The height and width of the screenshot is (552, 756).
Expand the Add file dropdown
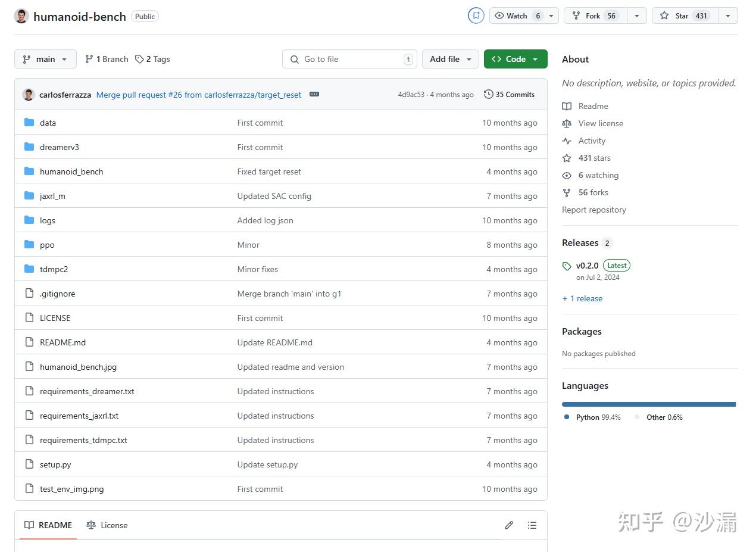click(451, 59)
